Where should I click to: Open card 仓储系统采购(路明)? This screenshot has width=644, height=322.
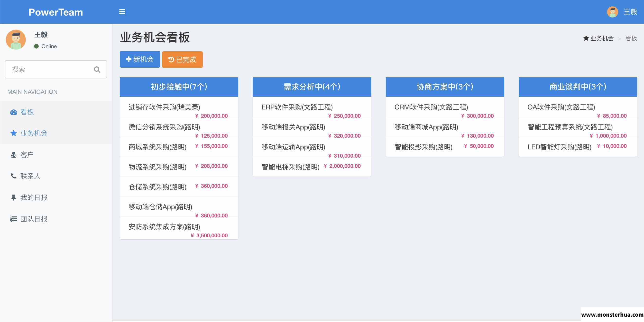click(x=179, y=187)
